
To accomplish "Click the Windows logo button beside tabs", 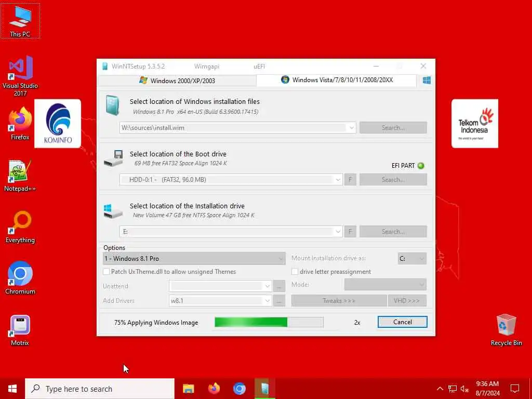I will pos(427,80).
